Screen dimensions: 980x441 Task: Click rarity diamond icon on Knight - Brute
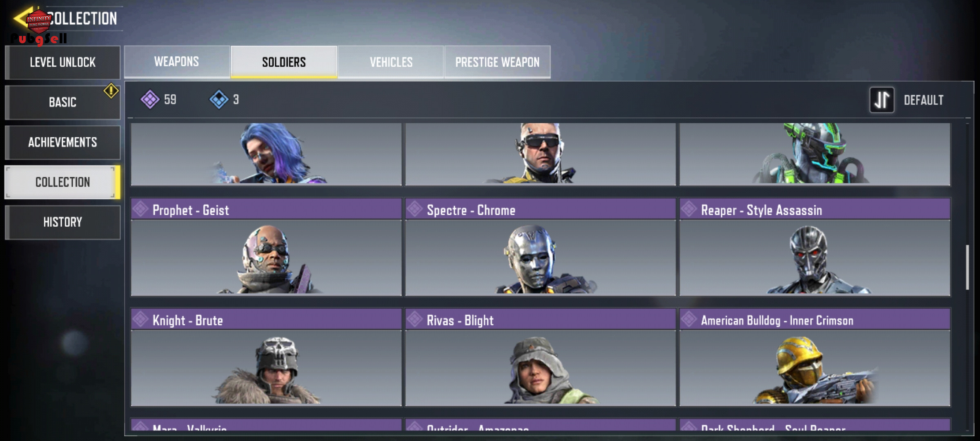coord(140,319)
